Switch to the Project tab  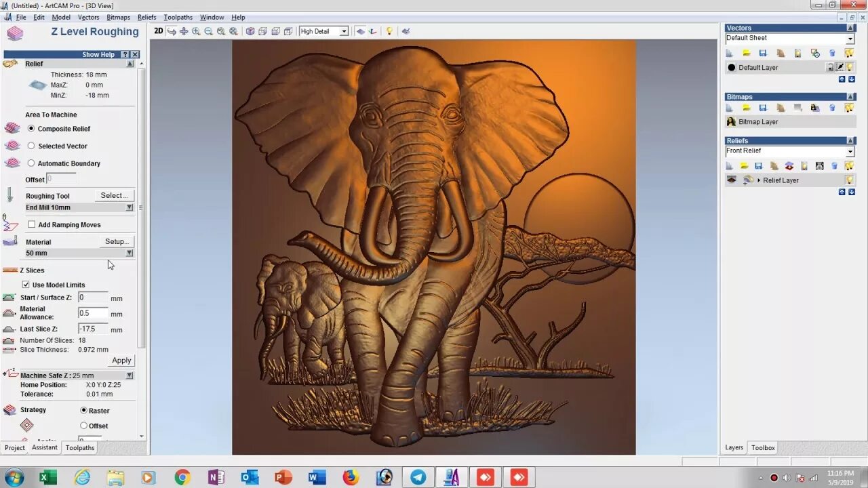(14, 448)
